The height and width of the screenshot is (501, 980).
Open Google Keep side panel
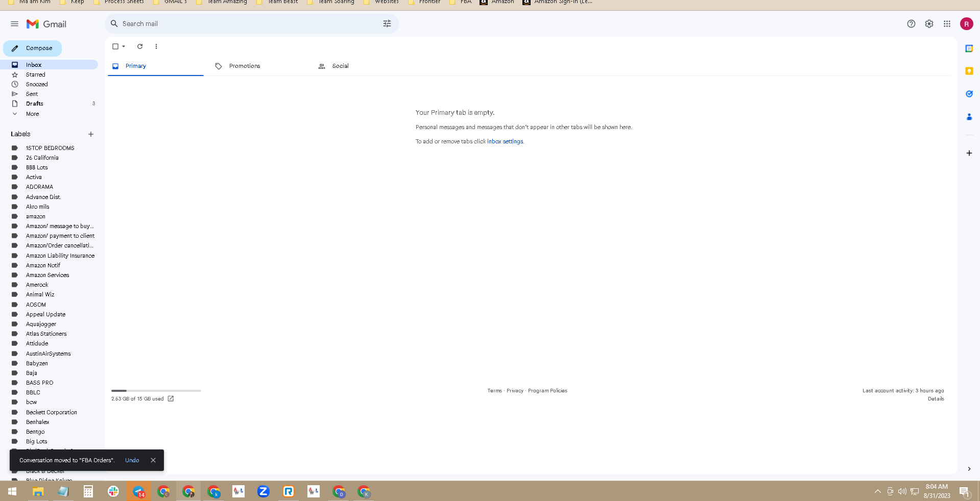tap(969, 71)
